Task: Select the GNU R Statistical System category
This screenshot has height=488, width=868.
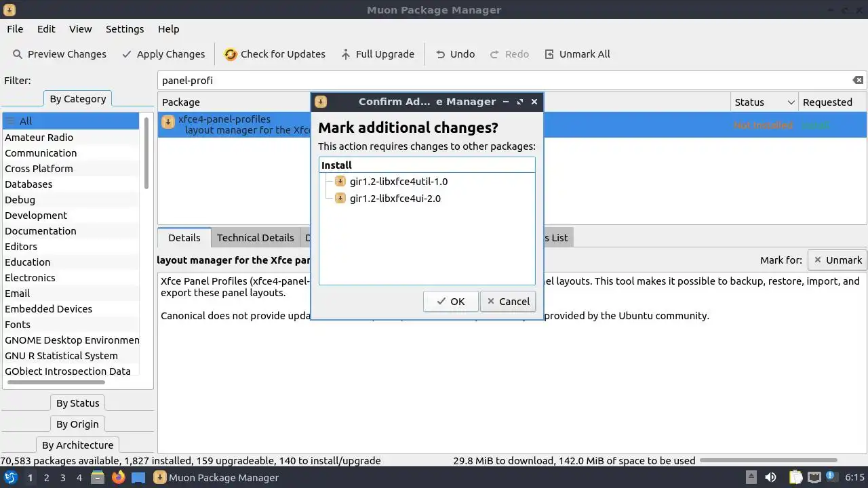Action: pos(71,356)
